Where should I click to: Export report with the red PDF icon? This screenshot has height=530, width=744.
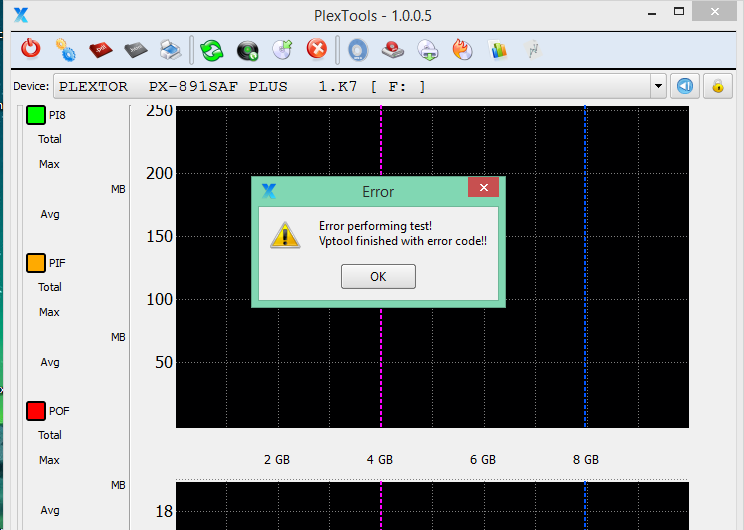[x=101, y=49]
